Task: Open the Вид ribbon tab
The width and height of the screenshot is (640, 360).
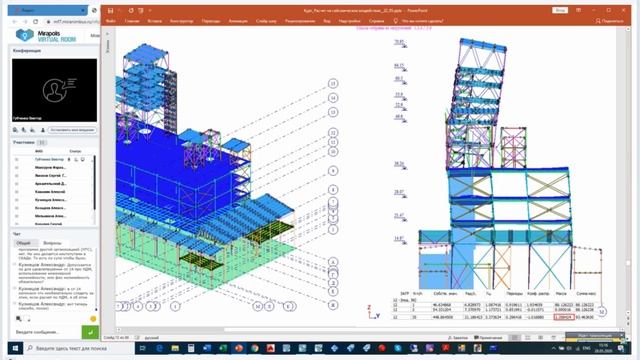Action: 327,21
